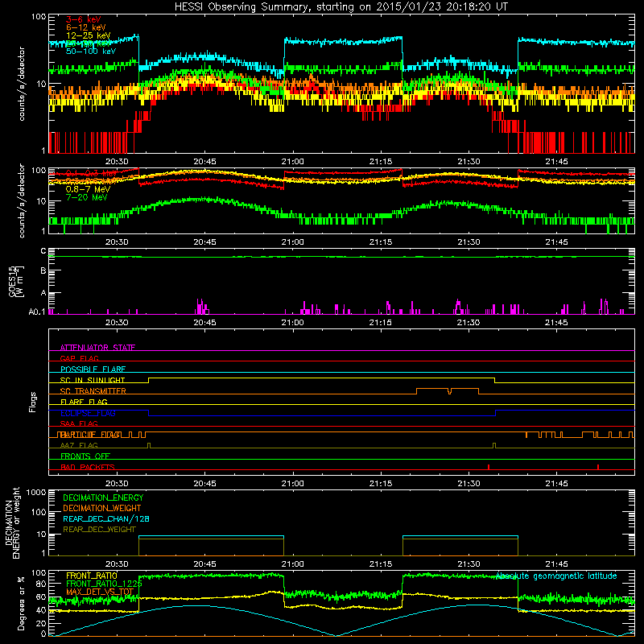Click the red 3-6 keV legend label
The height and width of the screenshot is (644, 644).
click(83, 19)
